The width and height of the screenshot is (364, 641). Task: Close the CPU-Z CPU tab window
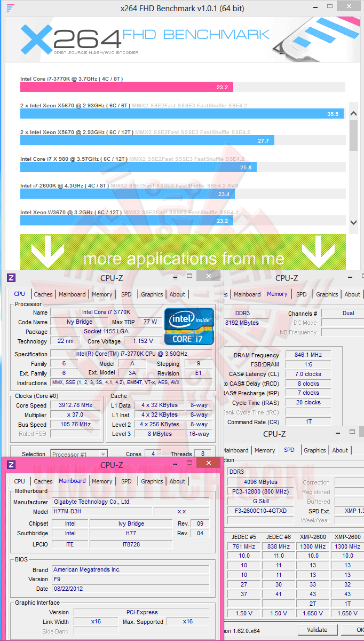[207, 276]
